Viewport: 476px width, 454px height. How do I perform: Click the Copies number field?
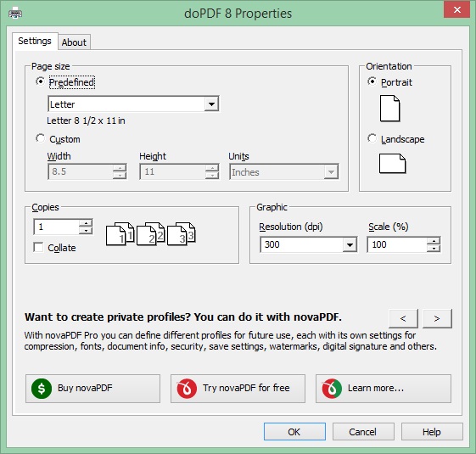point(57,227)
